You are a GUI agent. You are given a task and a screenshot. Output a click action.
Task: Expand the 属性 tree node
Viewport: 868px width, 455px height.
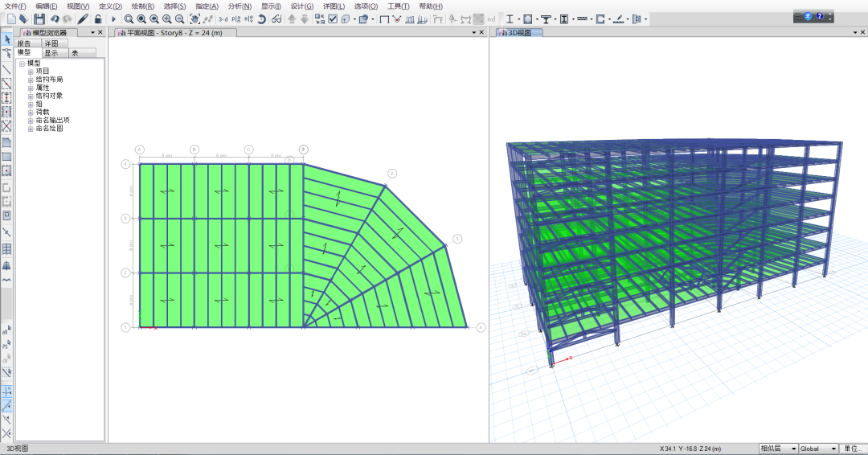[x=31, y=88]
